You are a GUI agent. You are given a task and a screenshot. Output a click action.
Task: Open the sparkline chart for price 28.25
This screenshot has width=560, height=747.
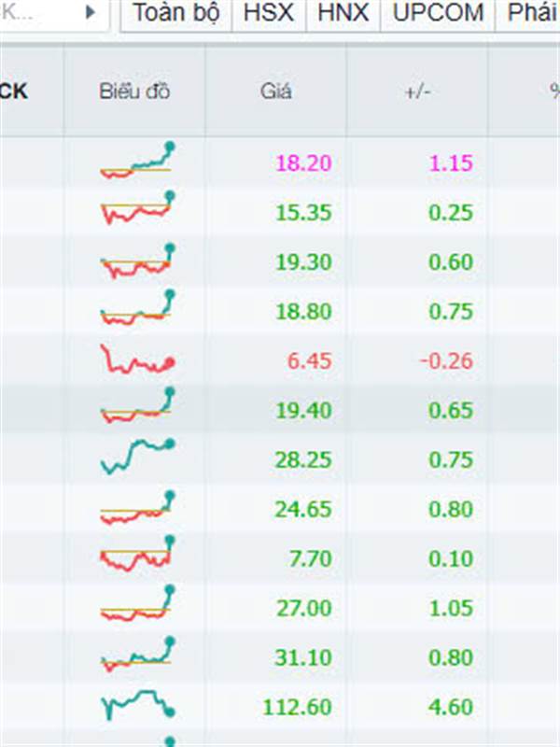pos(137,457)
